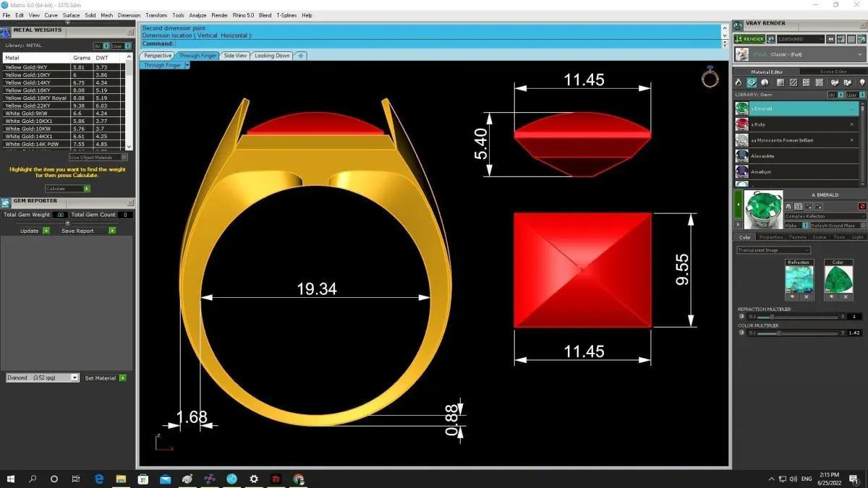Click the save material icon under A EMERALD

pos(789,207)
